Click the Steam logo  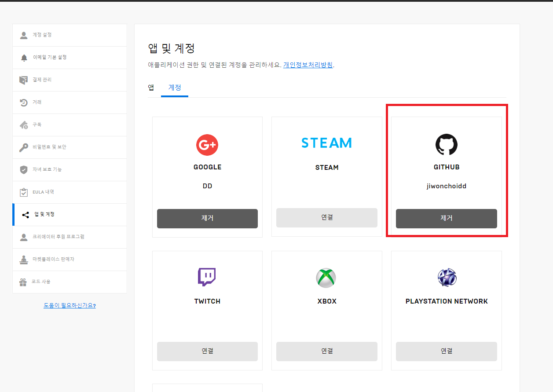point(326,143)
